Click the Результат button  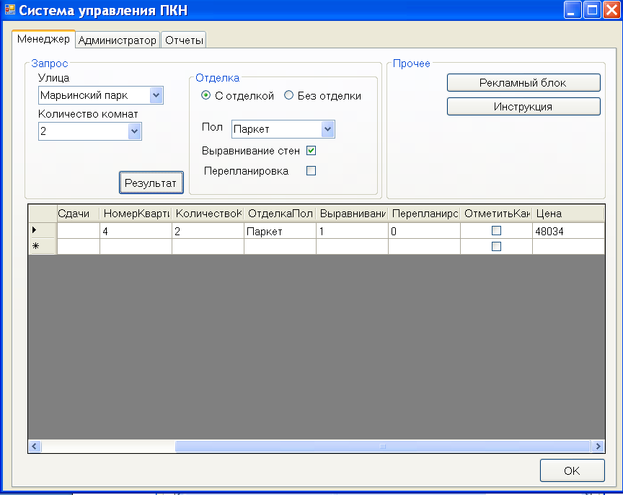pos(151,183)
